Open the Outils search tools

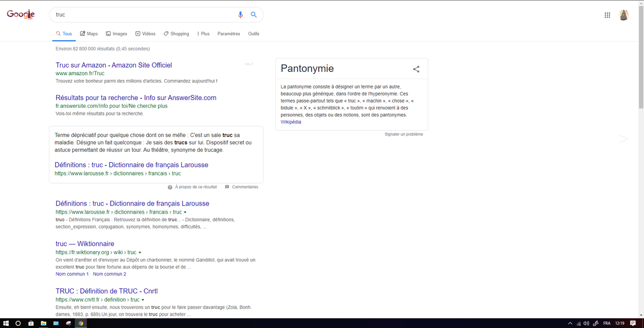tap(253, 34)
